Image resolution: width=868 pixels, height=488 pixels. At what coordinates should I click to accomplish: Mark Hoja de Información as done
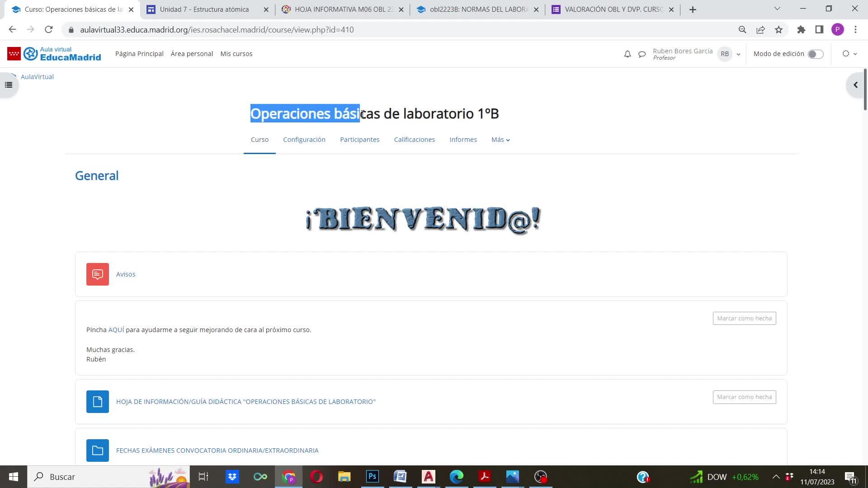(744, 397)
